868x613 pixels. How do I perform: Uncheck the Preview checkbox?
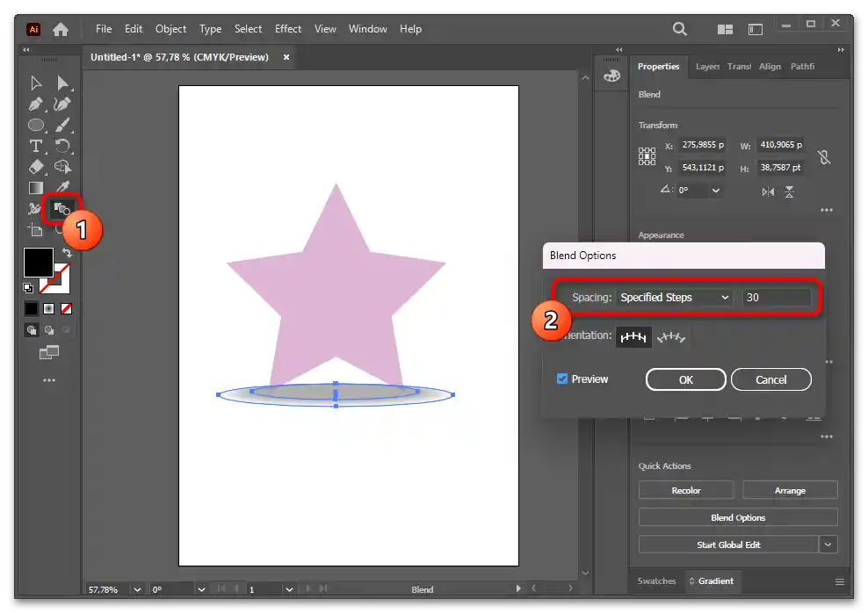point(562,379)
